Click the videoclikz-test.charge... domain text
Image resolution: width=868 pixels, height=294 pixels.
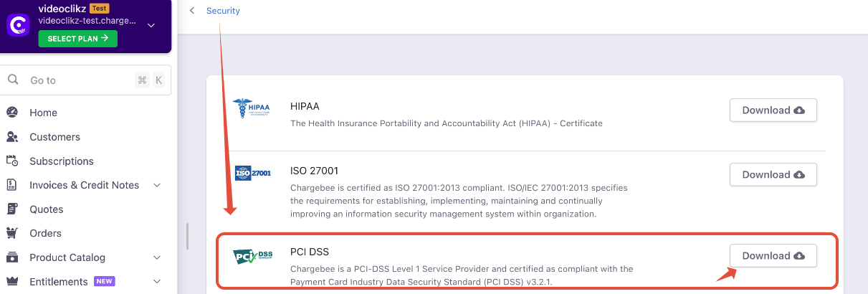[x=87, y=21]
